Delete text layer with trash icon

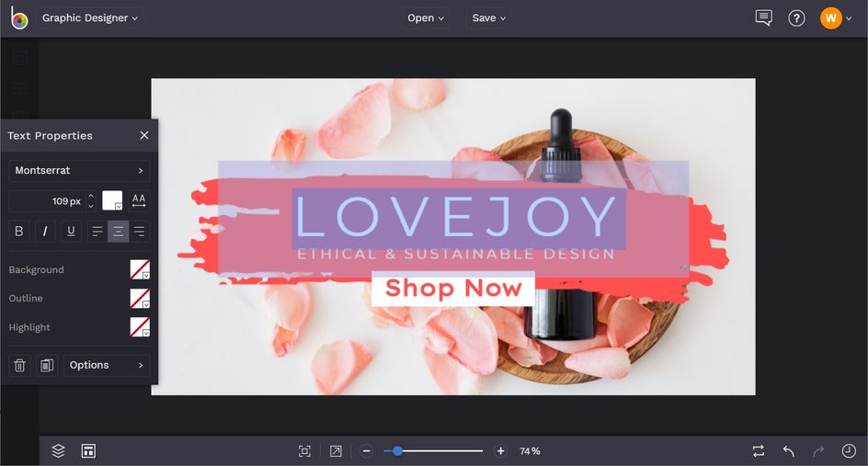click(19, 365)
